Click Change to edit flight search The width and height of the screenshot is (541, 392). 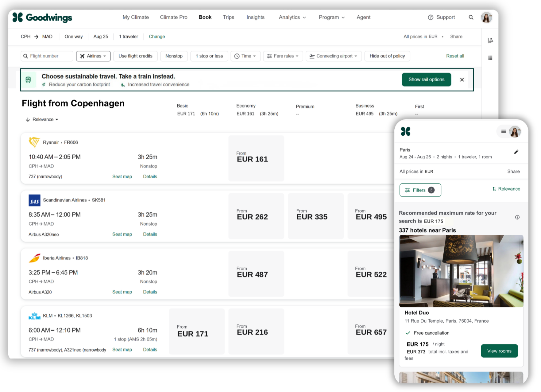157,37
